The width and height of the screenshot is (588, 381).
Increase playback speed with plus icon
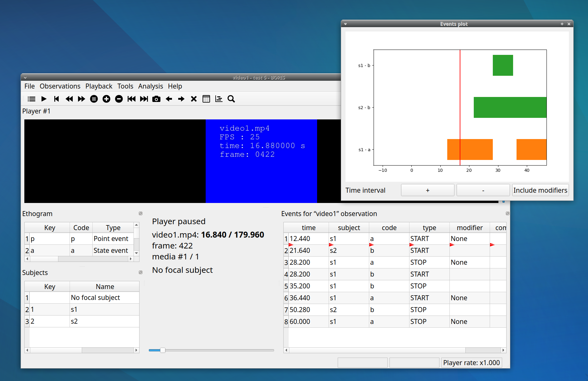point(106,99)
